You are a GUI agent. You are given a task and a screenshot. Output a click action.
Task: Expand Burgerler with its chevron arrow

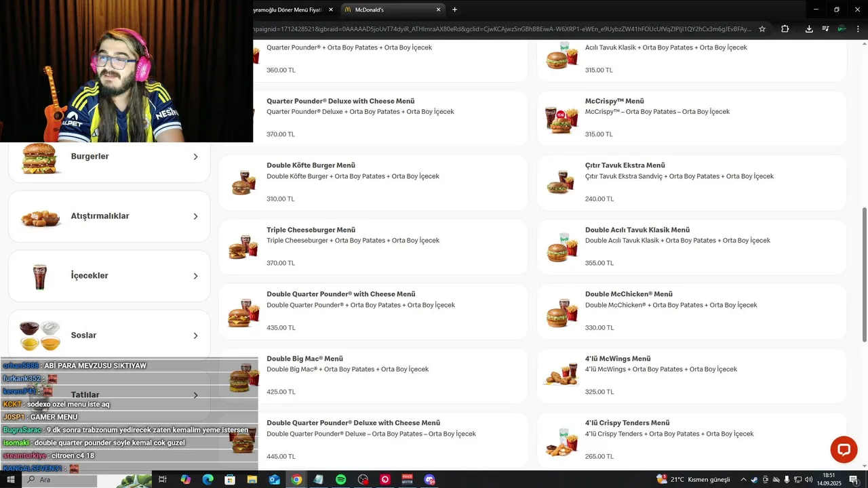pyautogui.click(x=195, y=157)
